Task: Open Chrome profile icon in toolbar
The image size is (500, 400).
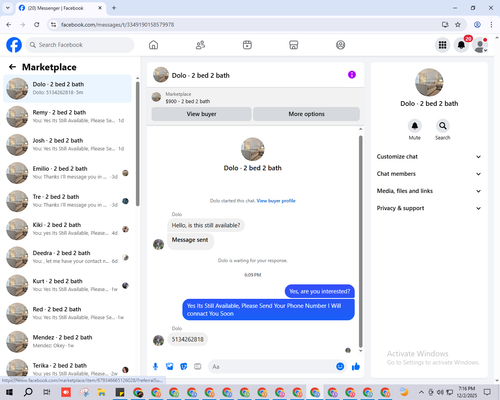Action: tap(477, 24)
